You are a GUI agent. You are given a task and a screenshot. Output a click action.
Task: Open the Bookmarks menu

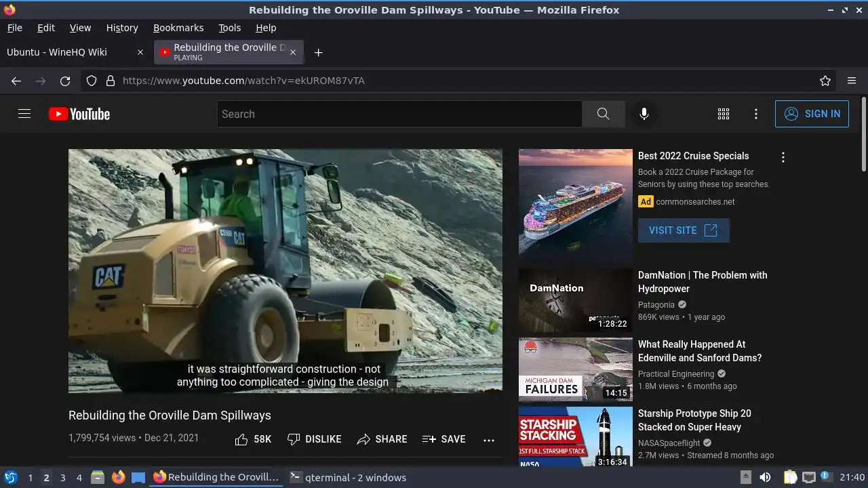[x=178, y=28]
